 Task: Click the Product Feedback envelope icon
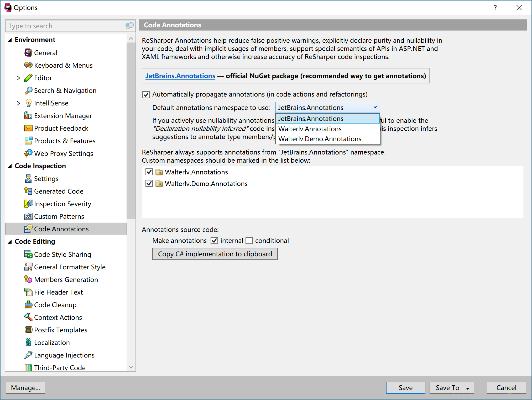click(28, 128)
